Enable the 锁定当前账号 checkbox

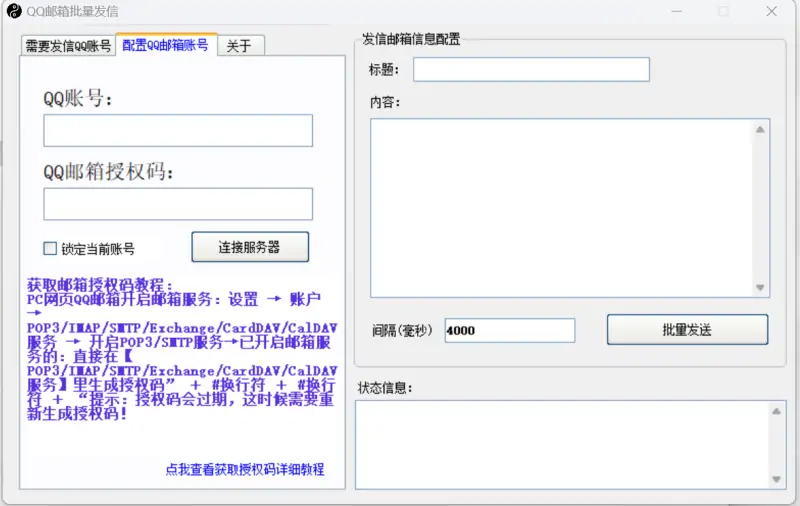[x=50, y=248]
